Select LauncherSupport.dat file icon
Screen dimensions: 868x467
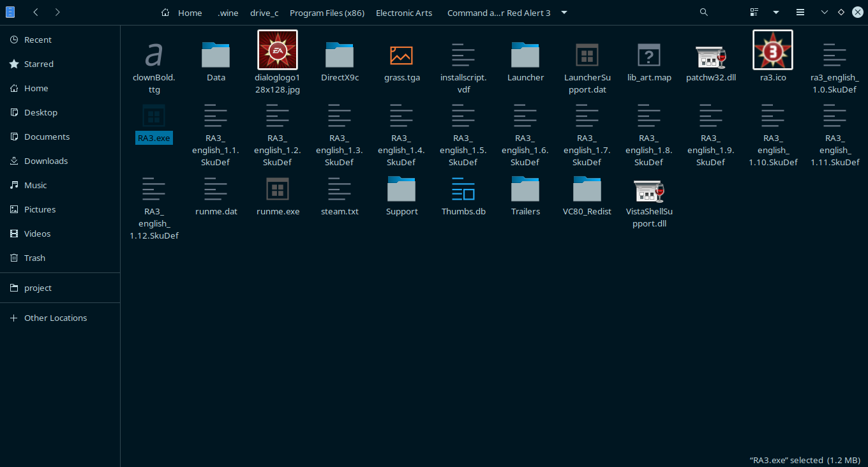tap(587, 55)
